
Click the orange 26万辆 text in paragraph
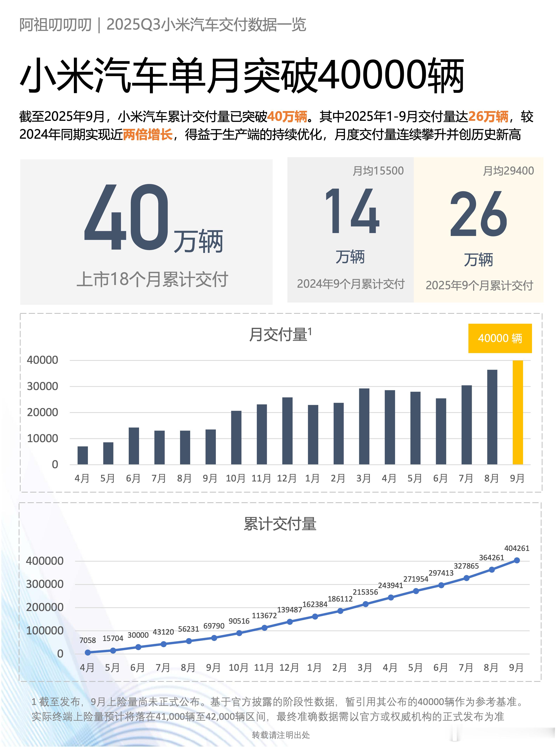(488, 117)
